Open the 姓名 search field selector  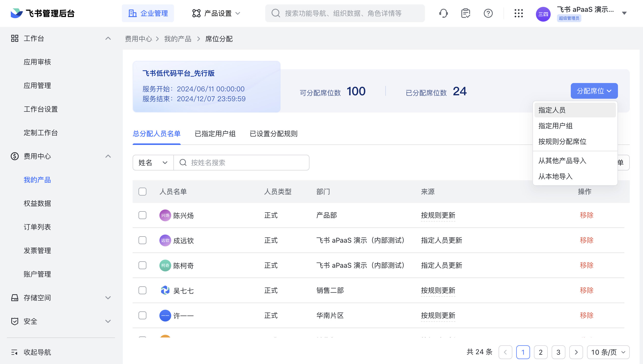tap(153, 163)
